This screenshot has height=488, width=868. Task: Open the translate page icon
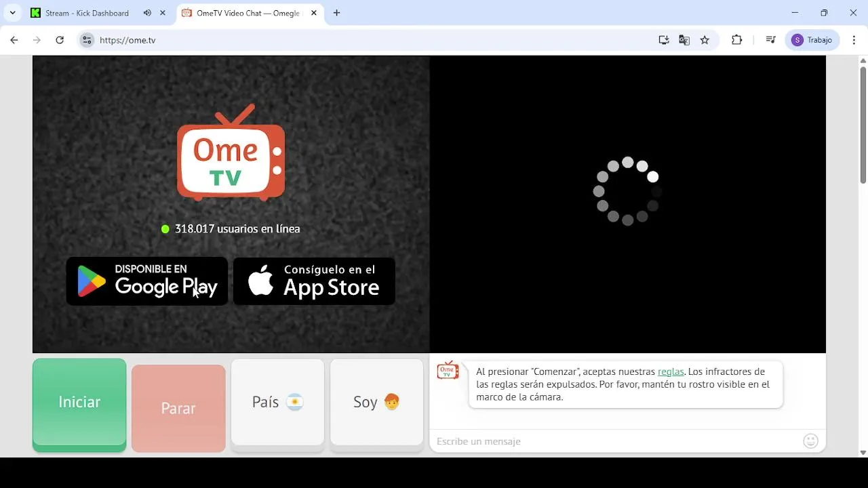[684, 40]
